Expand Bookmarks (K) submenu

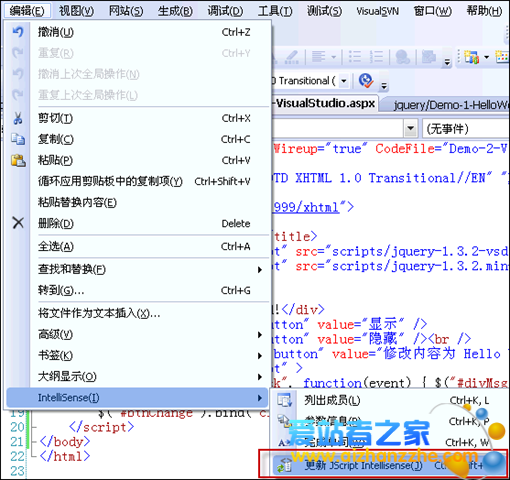coord(137,355)
